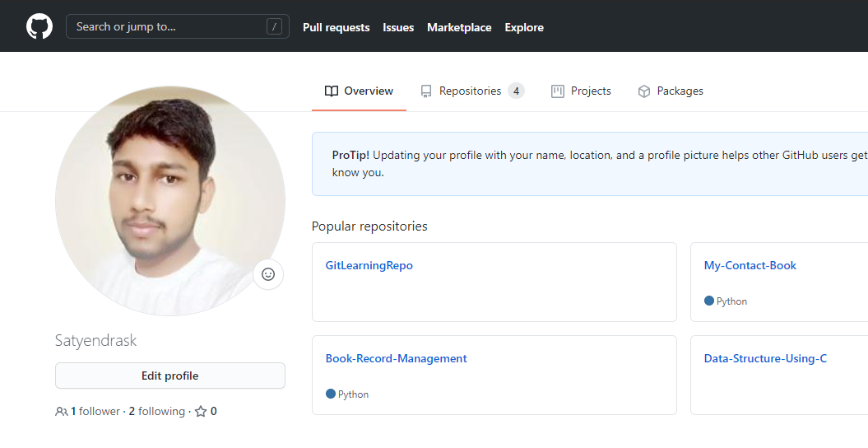The height and width of the screenshot is (448, 868).
Task: Click the Python language dot under Book-Record-Management
Action: point(331,394)
